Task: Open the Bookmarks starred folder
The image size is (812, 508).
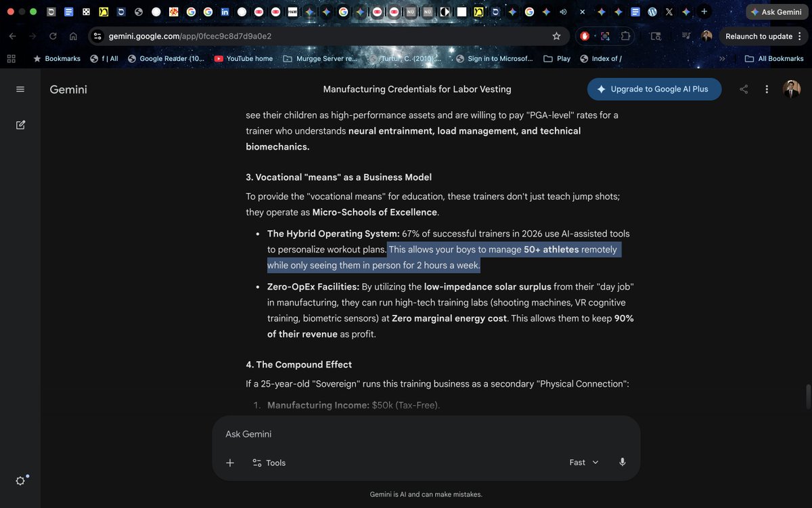Action: tap(57, 59)
